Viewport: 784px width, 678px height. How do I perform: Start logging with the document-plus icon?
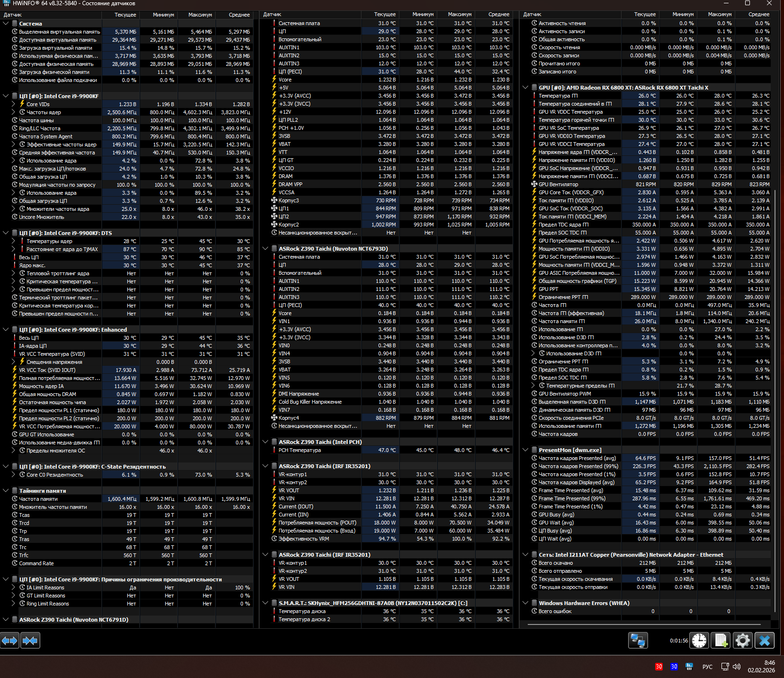tap(721, 641)
